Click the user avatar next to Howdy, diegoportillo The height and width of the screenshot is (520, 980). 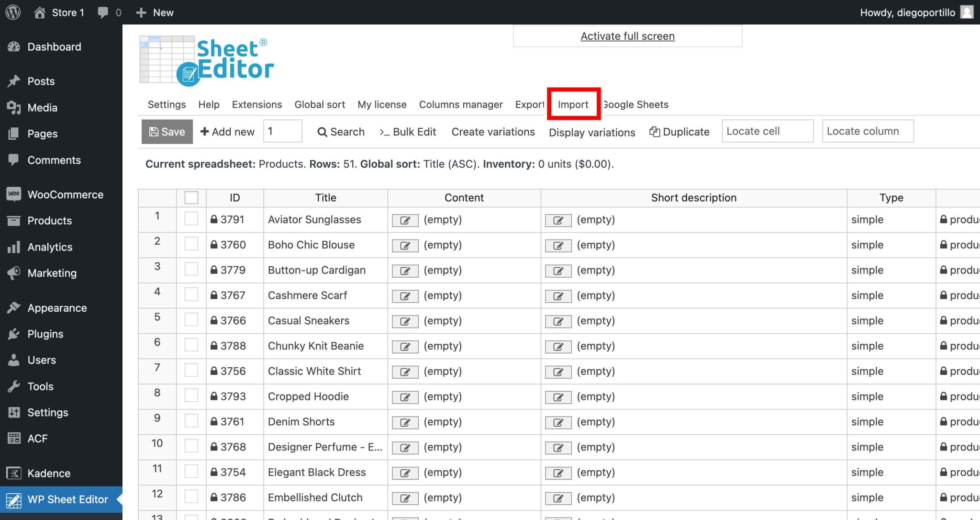(967, 12)
